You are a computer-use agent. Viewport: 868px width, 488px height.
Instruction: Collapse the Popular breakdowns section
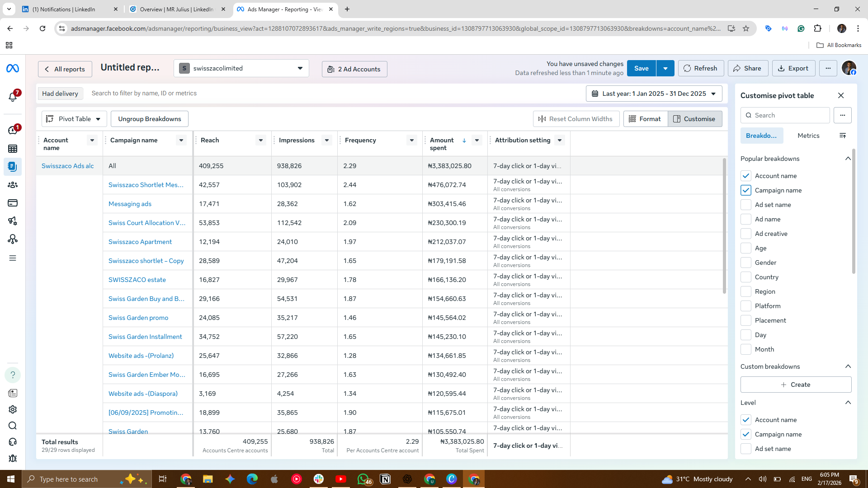(x=848, y=159)
